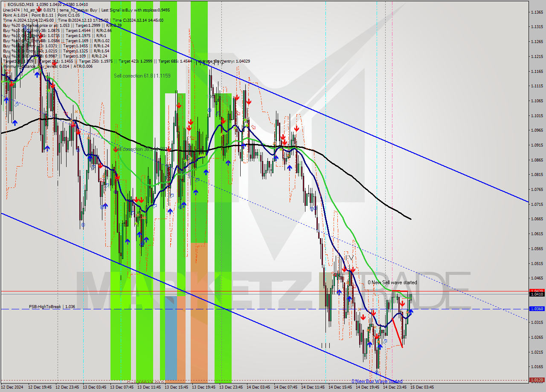Click the 1.0465 price axis label
Image resolution: width=546 pixels, height=392 pixels.
tap(537, 278)
